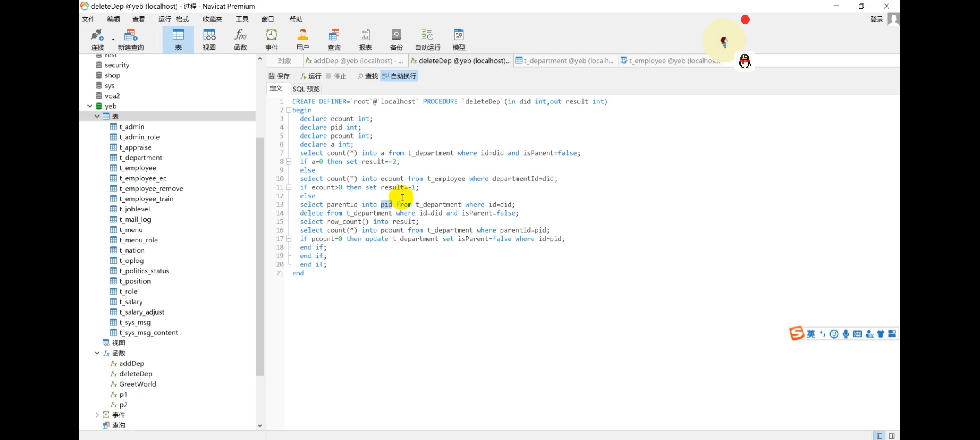Viewport: 980px width, 440px height.
Task: Click the sidebar scroll up arrow
Action: pyautogui.click(x=260, y=59)
